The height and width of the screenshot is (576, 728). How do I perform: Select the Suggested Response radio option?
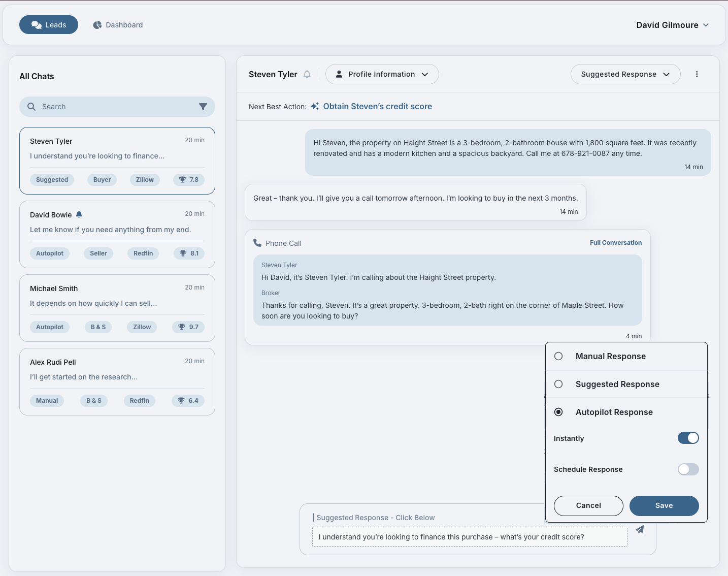click(x=558, y=384)
